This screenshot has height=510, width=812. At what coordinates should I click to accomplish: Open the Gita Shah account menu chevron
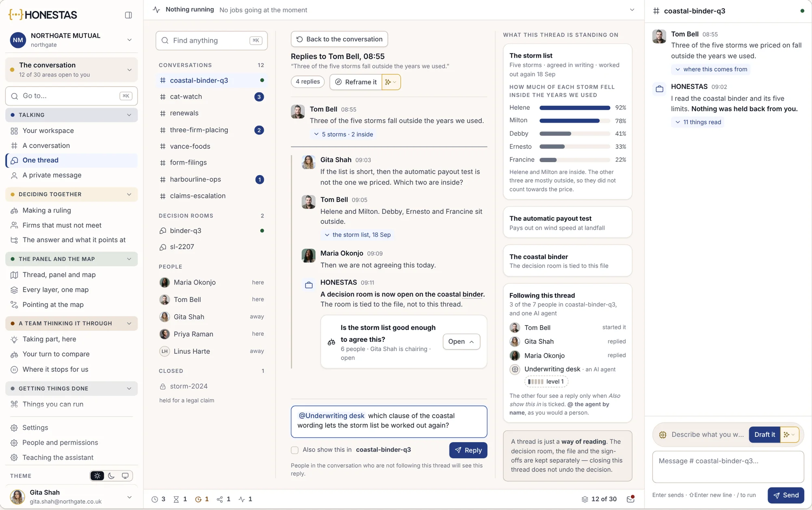point(130,497)
